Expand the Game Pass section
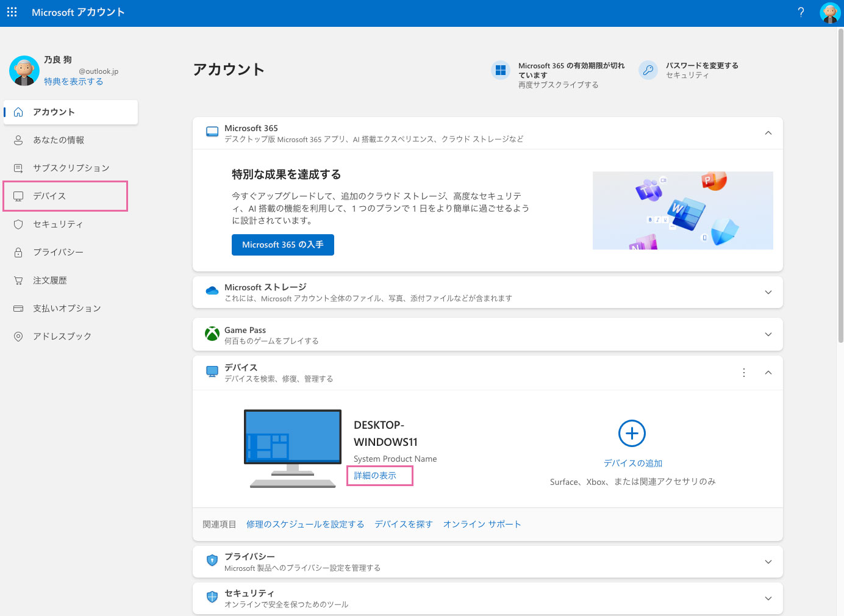Viewport: 844px width, 616px height. click(x=768, y=334)
